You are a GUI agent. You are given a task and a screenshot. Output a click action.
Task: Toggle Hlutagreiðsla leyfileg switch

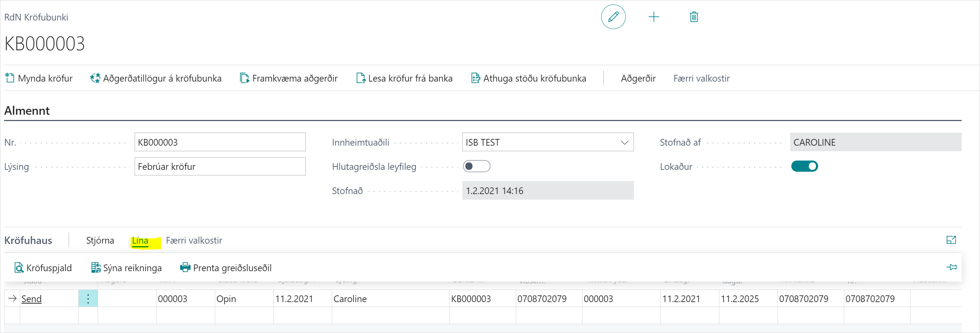(476, 166)
